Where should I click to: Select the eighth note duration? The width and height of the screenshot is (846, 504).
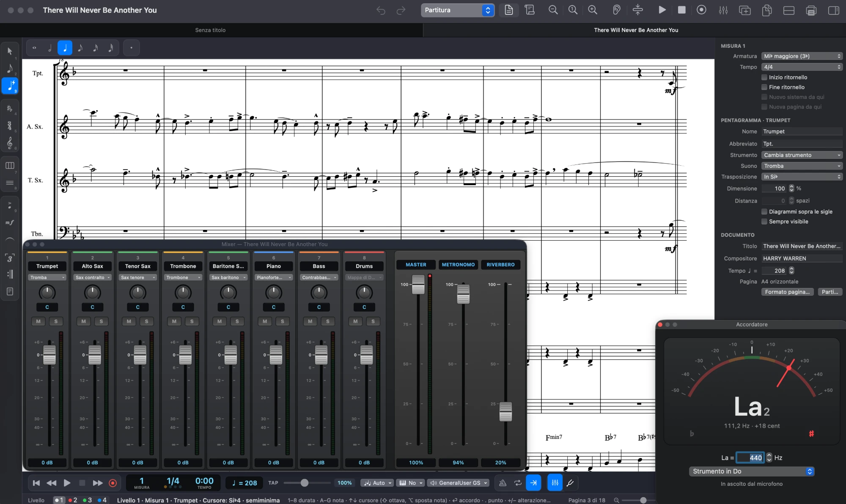80,48
